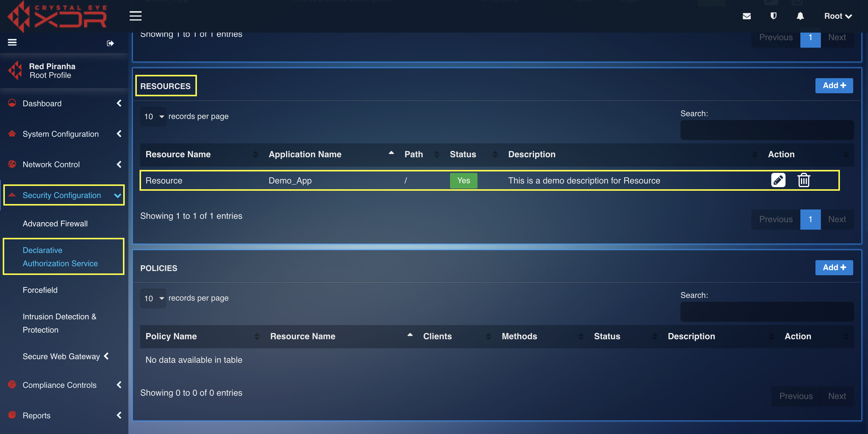
Task: Expand Network Control menu
Action: pos(119,164)
